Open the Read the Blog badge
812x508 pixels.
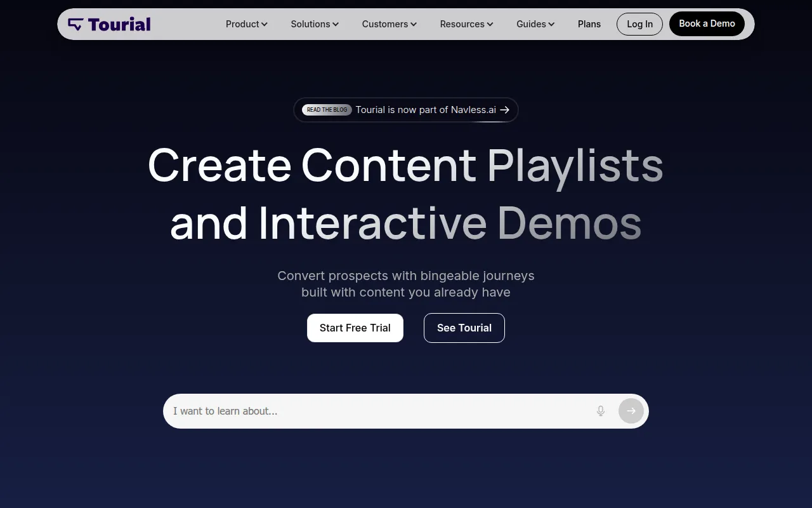[x=327, y=110]
